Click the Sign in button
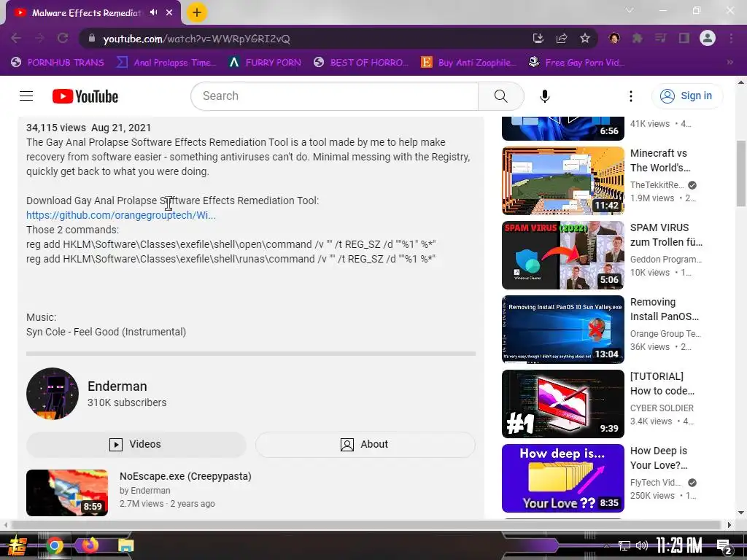Image resolution: width=747 pixels, height=560 pixels. [686, 96]
